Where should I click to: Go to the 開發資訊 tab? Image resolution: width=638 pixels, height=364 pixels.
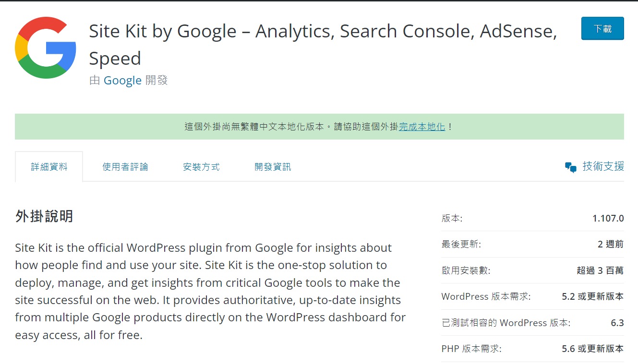tap(273, 167)
